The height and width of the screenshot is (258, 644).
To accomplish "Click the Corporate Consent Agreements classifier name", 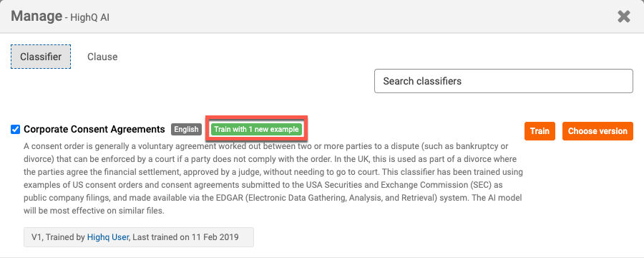I will [94, 129].
